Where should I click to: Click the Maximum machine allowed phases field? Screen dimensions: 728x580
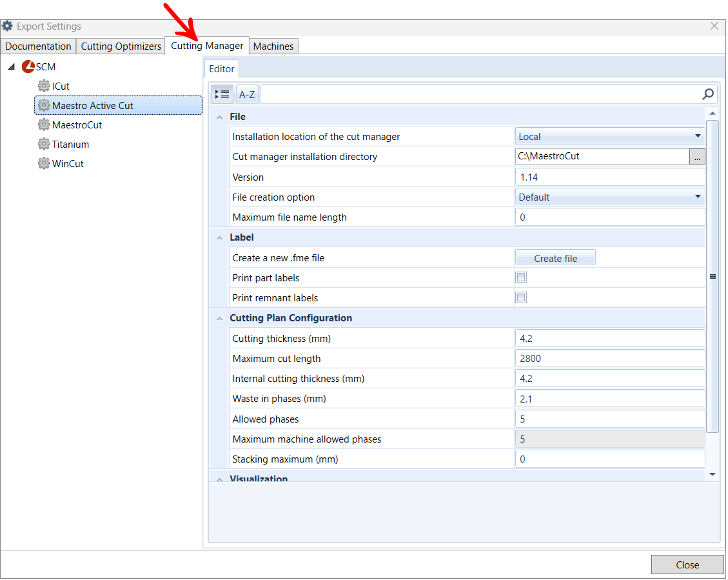pos(609,439)
